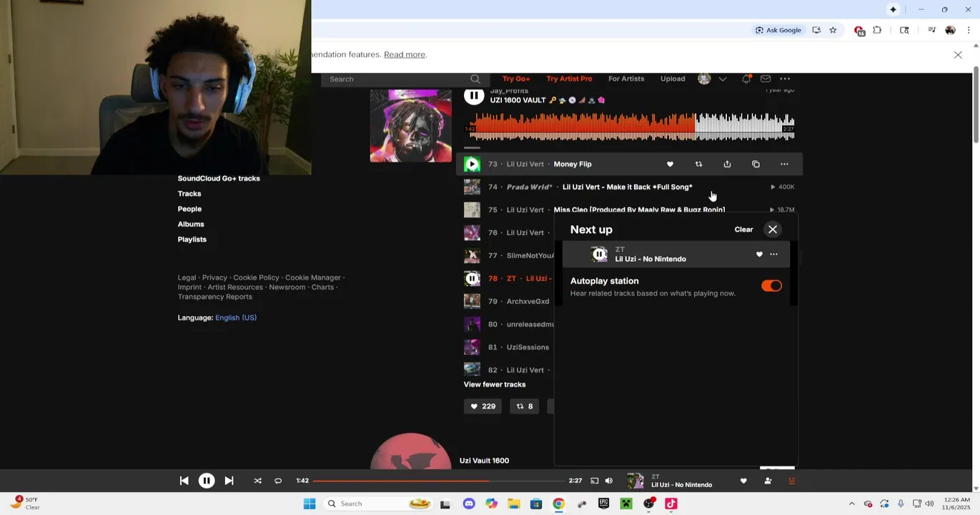
Task: Repost the Money Flip track
Action: (x=698, y=165)
